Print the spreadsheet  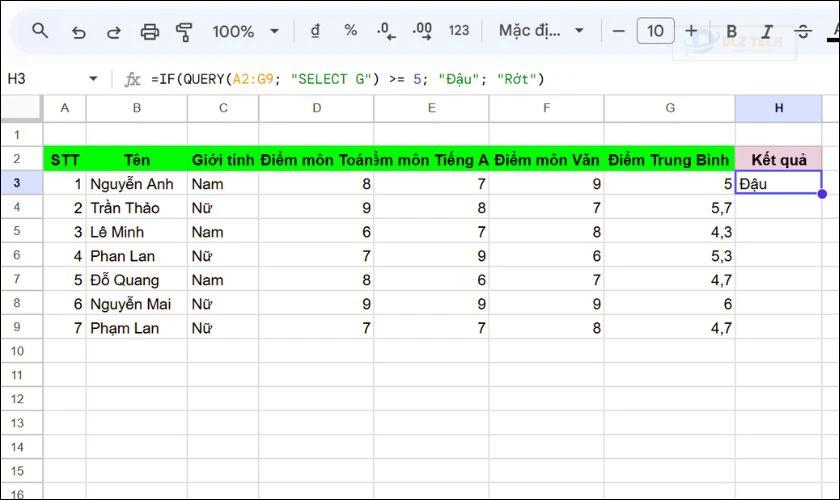(149, 32)
